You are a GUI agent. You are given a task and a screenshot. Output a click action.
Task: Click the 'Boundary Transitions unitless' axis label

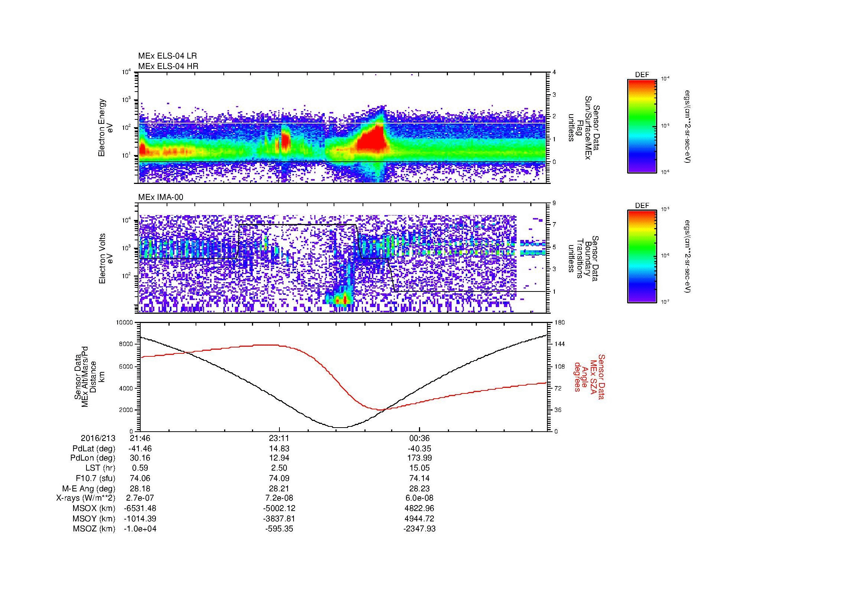(583, 259)
